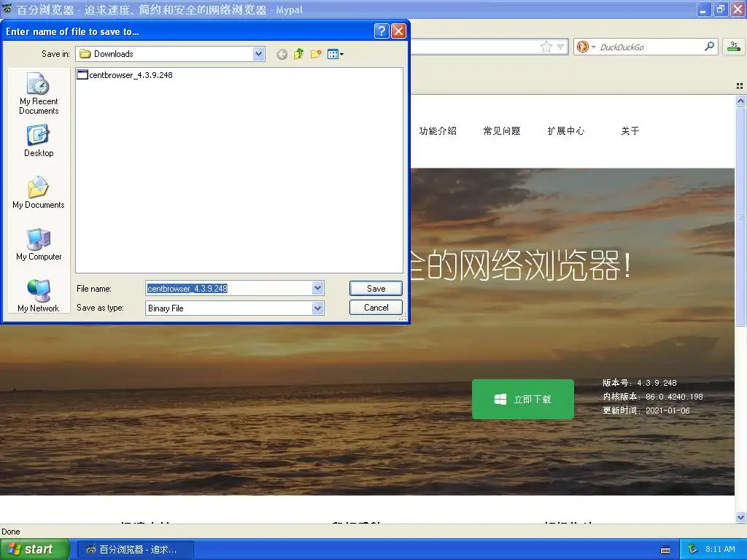
Task: Close the save file dialog
Action: coord(399,31)
